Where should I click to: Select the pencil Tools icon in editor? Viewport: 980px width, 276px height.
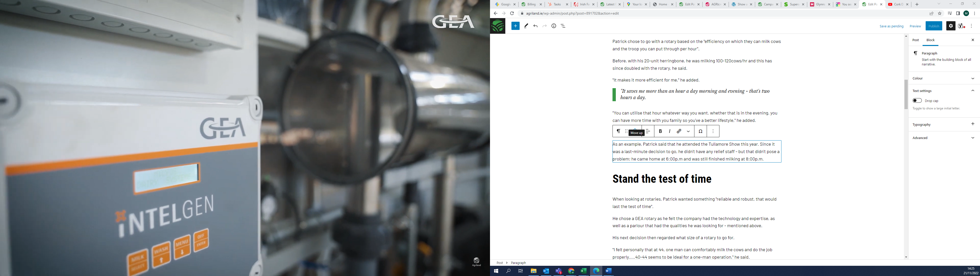click(x=526, y=26)
